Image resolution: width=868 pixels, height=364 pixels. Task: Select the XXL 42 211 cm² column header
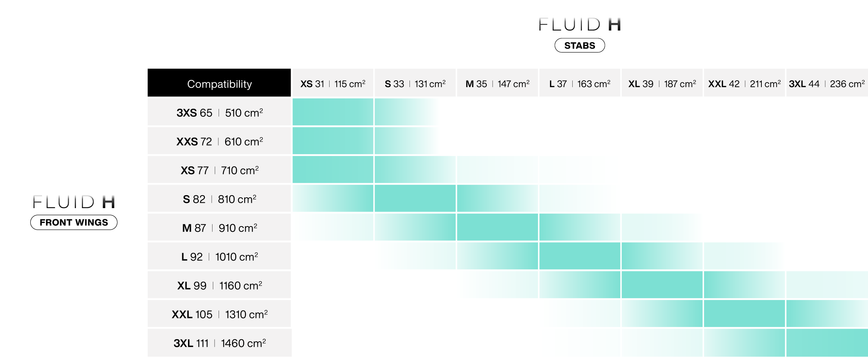click(744, 83)
